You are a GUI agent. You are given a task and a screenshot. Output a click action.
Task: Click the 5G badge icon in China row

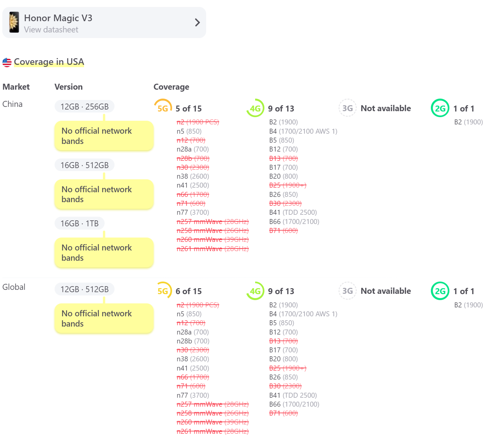click(163, 108)
